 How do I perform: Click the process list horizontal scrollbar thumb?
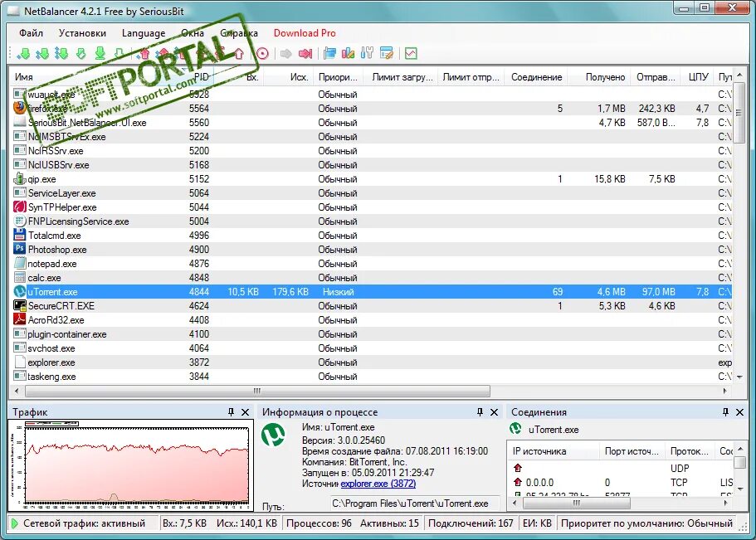pyautogui.click(x=257, y=391)
